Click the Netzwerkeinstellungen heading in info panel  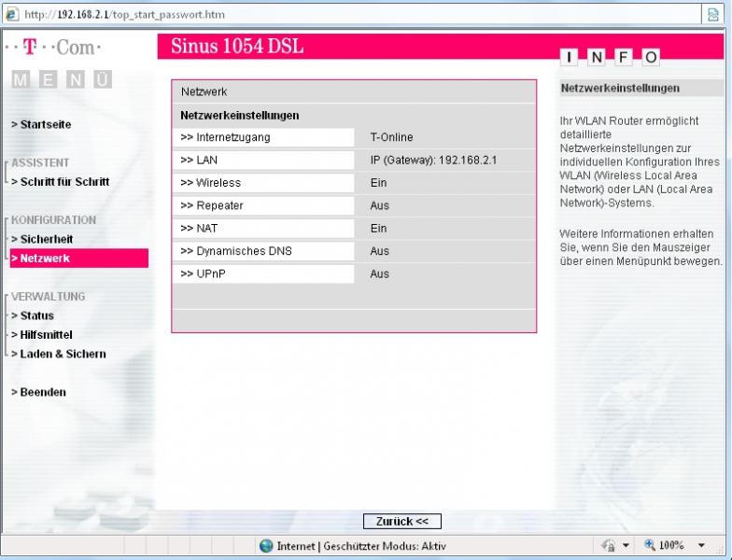pos(620,88)
